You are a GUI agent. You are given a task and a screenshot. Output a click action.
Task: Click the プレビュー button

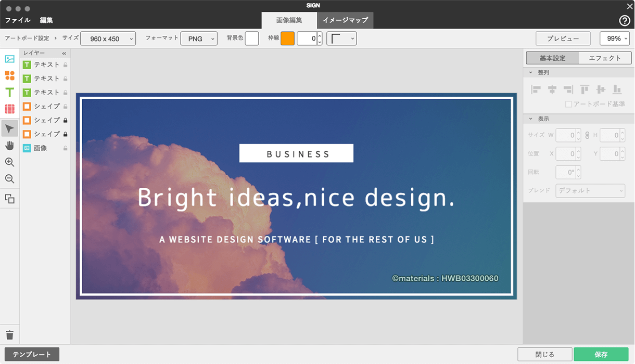563,38
